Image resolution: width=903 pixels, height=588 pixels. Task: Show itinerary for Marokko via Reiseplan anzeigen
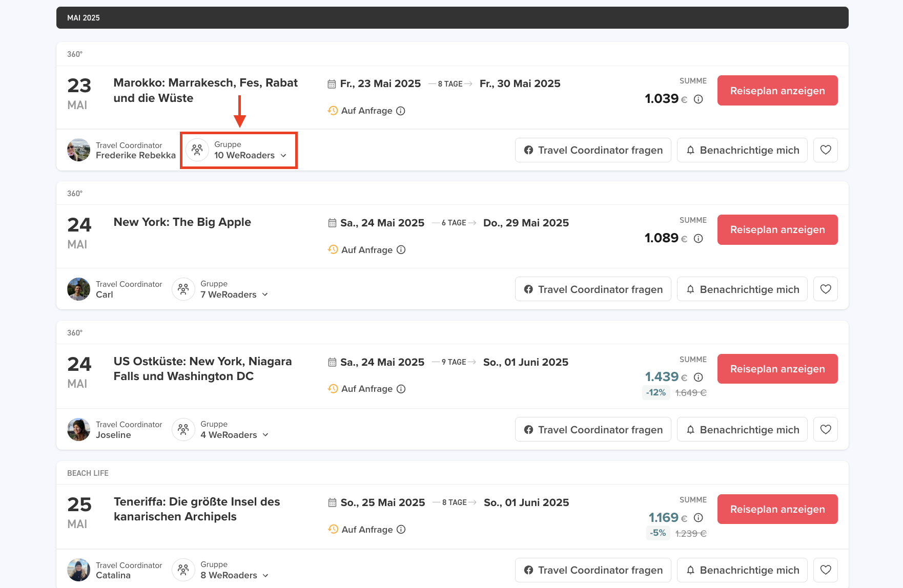pyautogui.click(x=777, y=91)
